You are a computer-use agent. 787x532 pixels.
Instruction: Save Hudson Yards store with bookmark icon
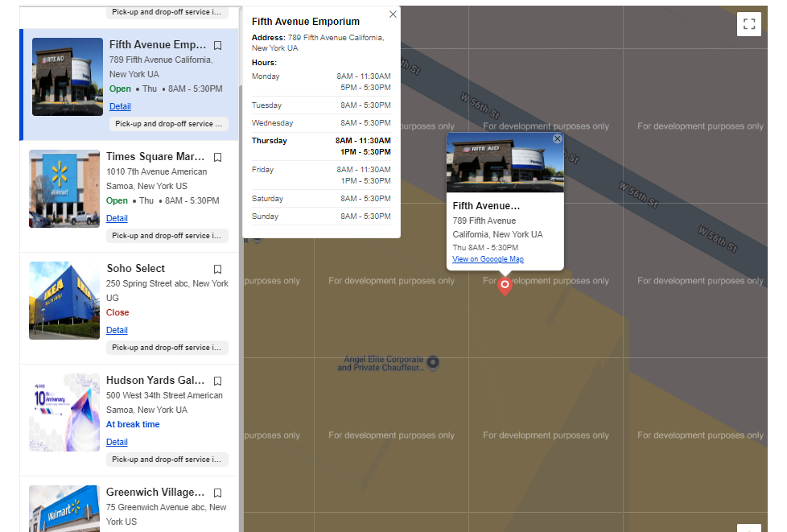[217, 381]
